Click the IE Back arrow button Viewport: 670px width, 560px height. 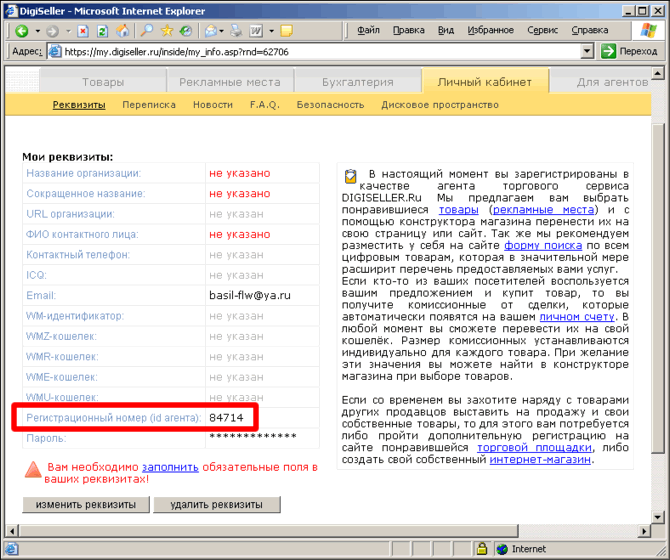pos(21,31)
